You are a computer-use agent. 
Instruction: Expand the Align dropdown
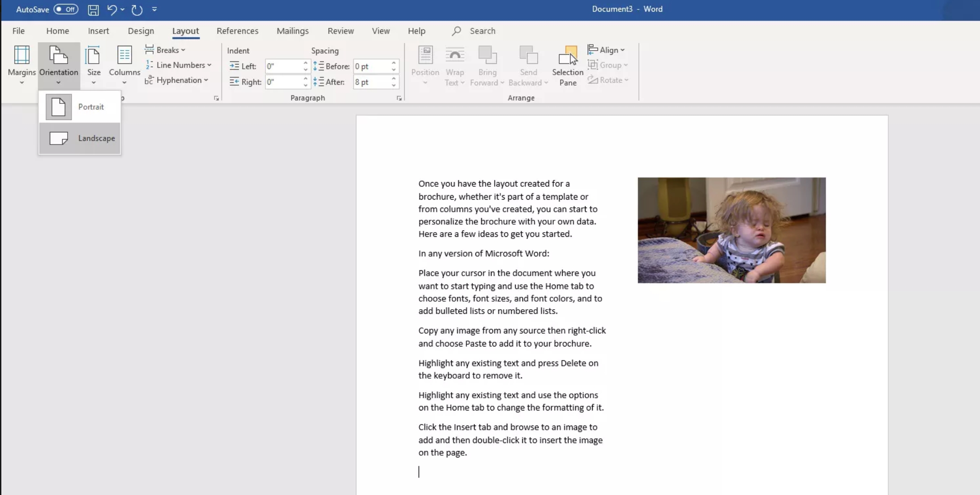tap(606, 50)
